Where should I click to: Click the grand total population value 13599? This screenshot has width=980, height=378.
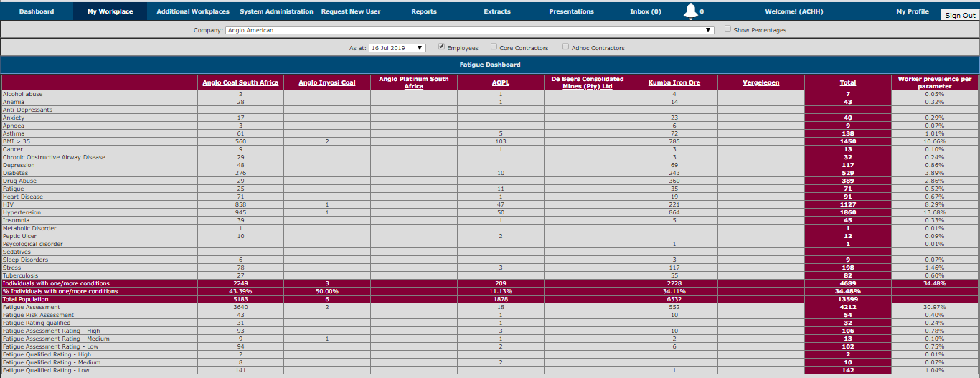pos(848,299)
